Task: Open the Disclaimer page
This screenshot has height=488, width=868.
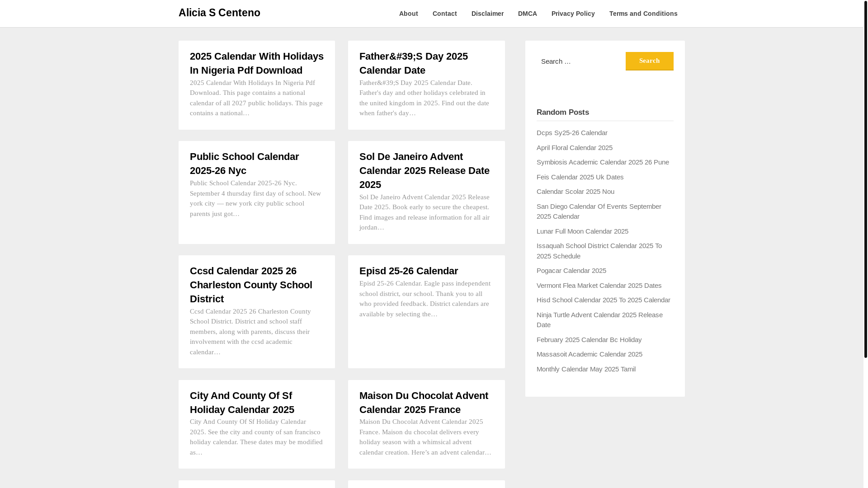Action: click(487, 14)
